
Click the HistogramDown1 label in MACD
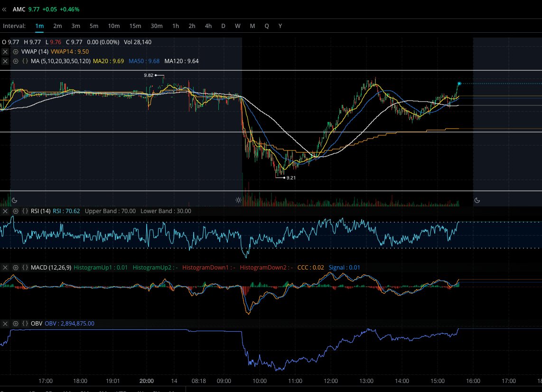click(x=209, y=268)
